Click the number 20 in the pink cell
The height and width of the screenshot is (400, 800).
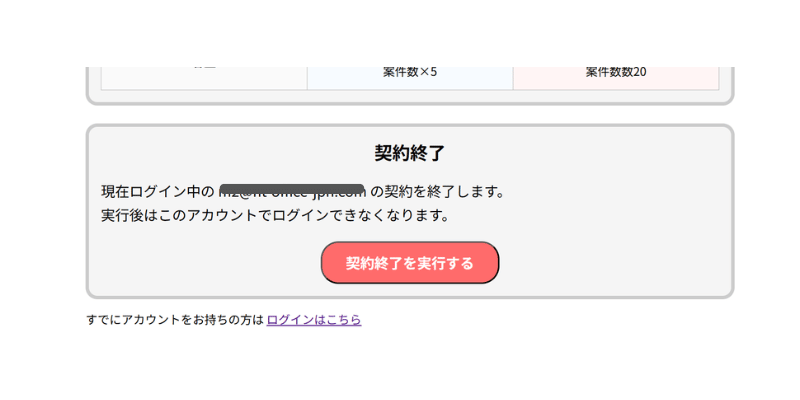pyautogui.click(x=640, y=72)
